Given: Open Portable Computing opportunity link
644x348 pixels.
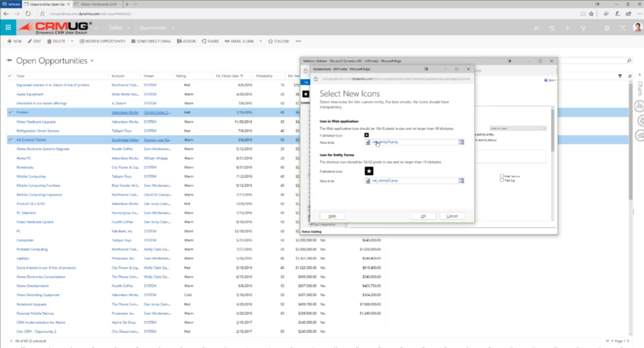Looking at the screenshot, I should click(32, 249).
